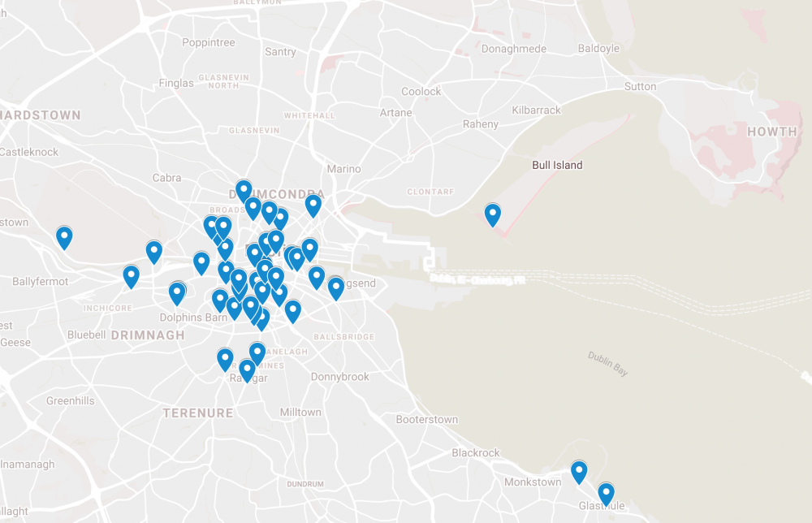Select the map pin on Bull Island
Screen dimensions: 812x523
[x=493, y=214]
